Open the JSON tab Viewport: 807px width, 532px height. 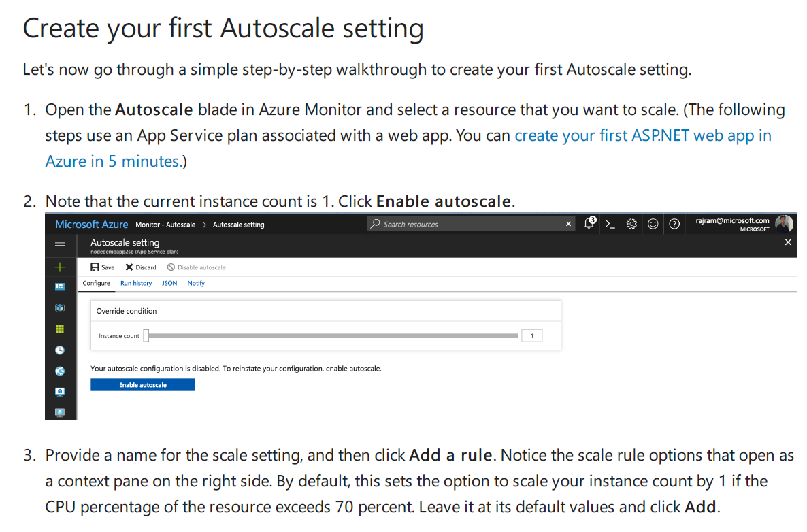coord(169,283)
